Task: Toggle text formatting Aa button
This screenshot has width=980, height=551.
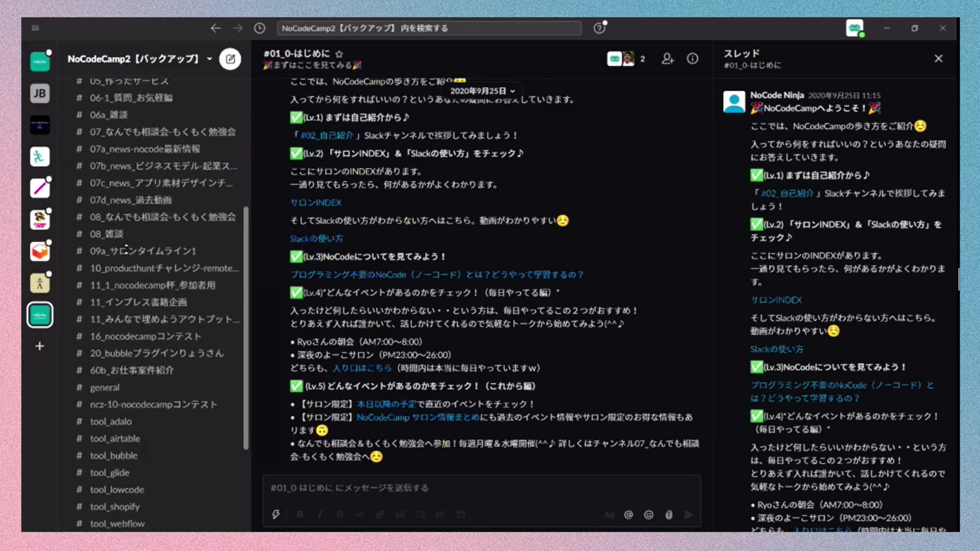Action: pyautogui.click(x=609, y=515)
